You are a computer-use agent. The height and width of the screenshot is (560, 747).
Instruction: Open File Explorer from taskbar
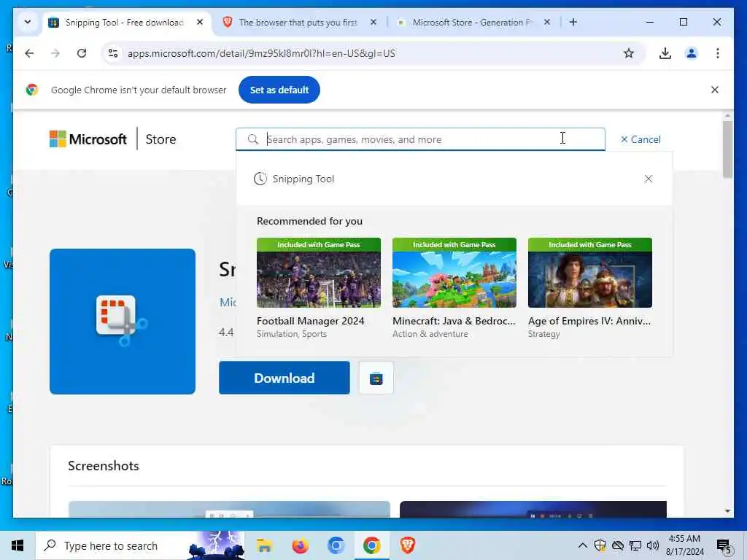point(264,545)
